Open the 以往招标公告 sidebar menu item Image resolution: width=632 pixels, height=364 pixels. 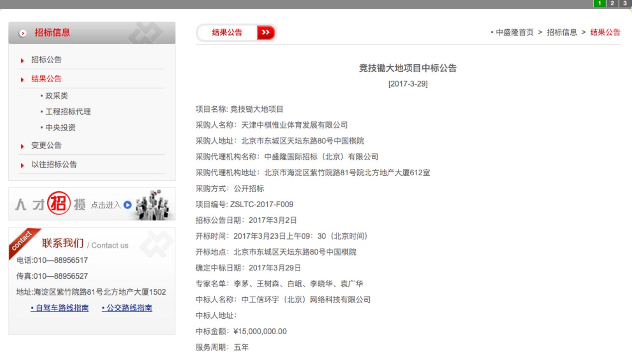coord(54,164)
